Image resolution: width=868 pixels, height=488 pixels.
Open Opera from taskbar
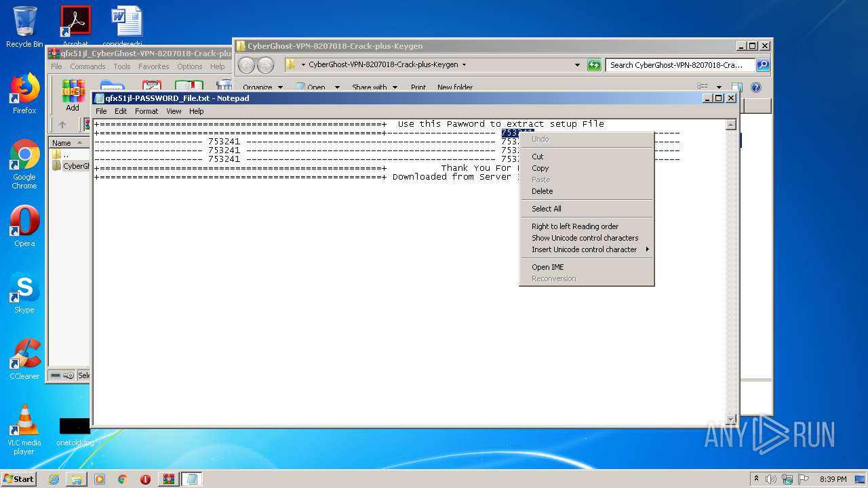point(145,479)
